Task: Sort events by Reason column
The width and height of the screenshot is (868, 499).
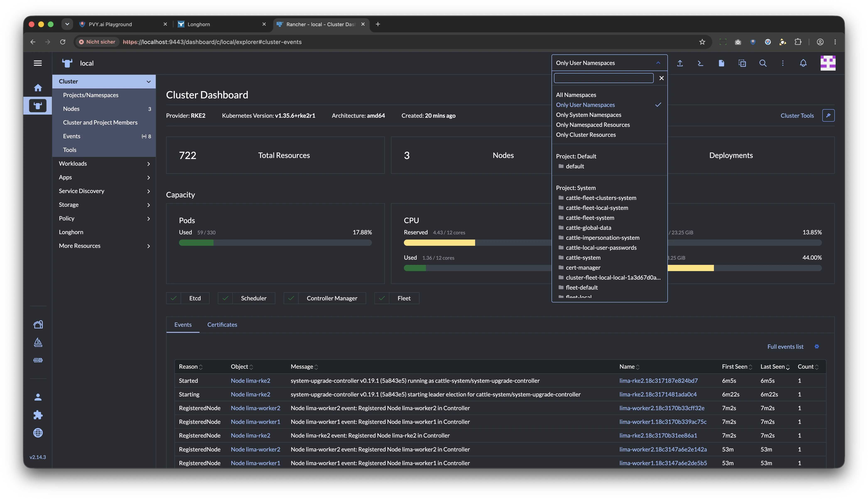Action: point(191,367)
